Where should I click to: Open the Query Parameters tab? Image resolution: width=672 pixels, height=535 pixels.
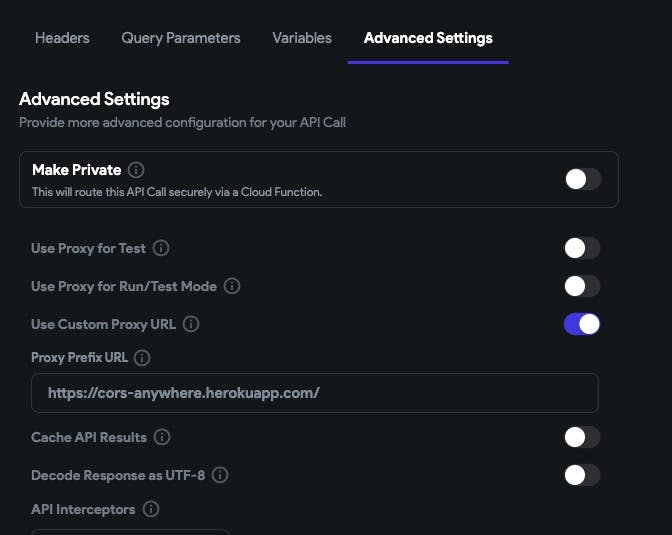(x=181, y=38)
